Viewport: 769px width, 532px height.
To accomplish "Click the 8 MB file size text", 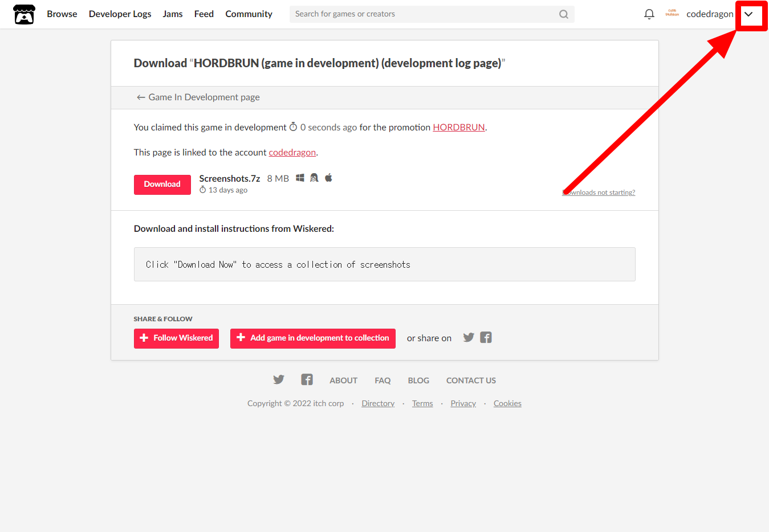I will [x=278, y=179].
